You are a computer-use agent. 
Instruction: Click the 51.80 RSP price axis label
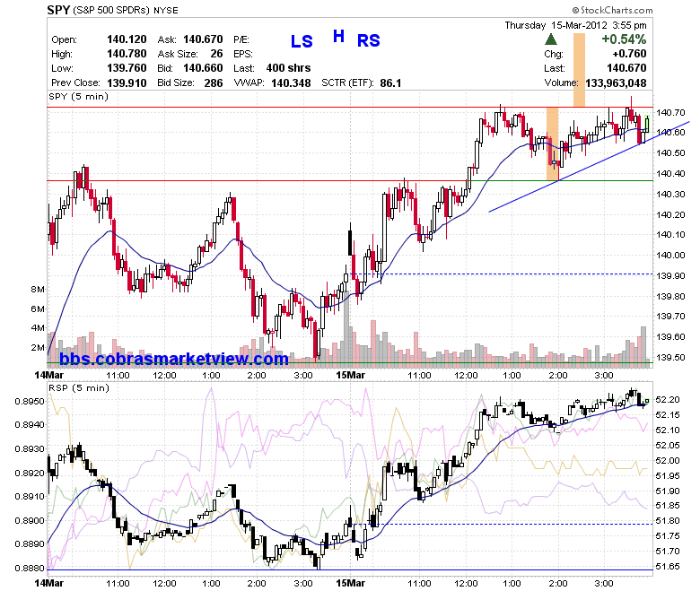[x=668, y=520]
